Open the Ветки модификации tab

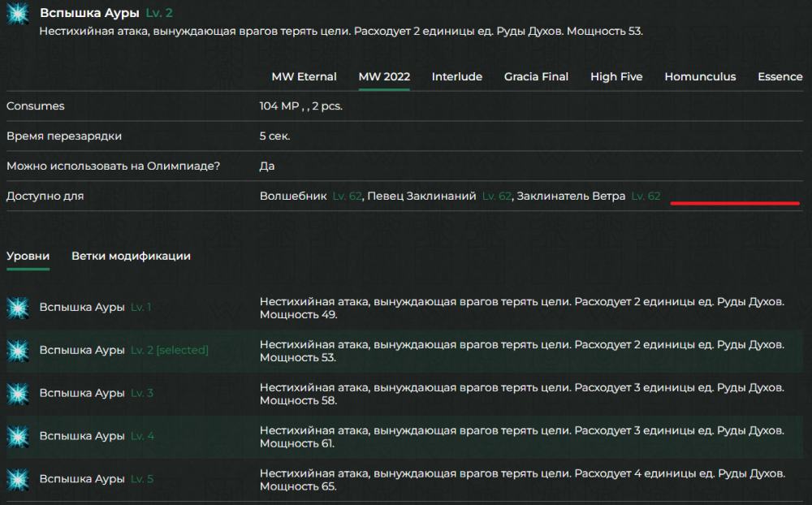point(131,257)
